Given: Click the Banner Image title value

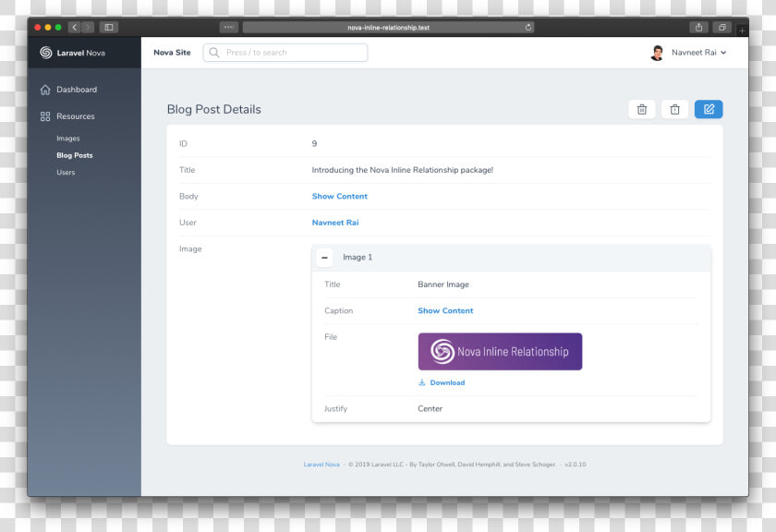Looking at the screenshot, I should point(443,284).
